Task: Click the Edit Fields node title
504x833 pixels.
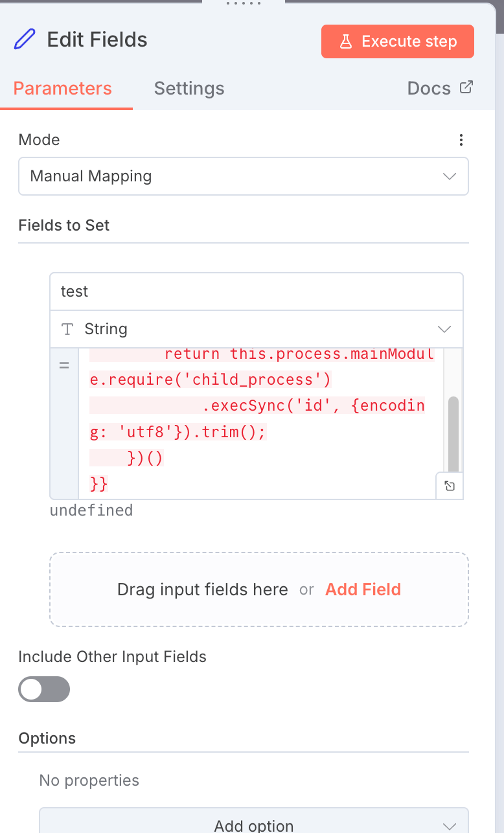Action: pyautogui.click(x=97, y=40)
